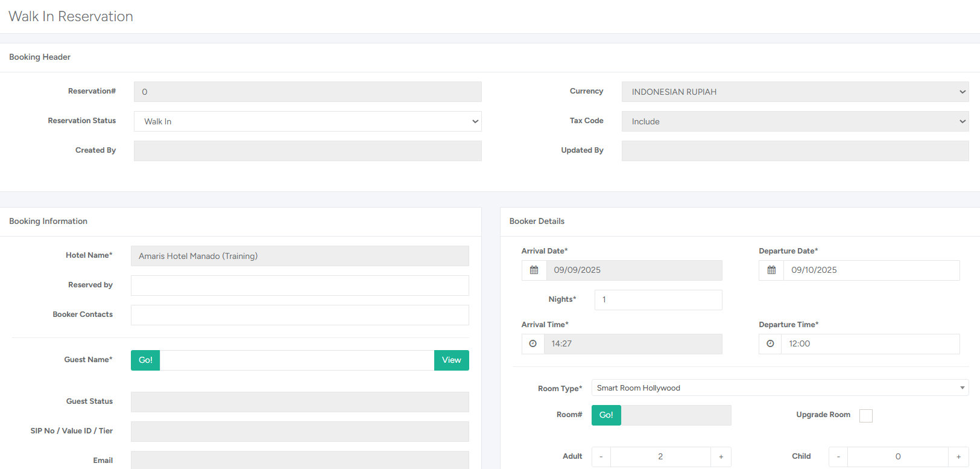Viewport: 980px width, 469px height.
Task: Expand the Currency dropdown
Action: pos(795,92)
